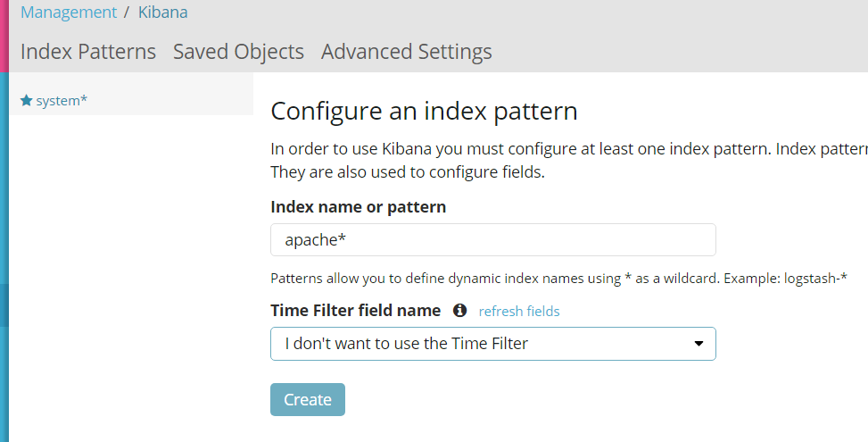The height and width of the screenshot is (442, 868).
Task: Focus the index name field containing apache*
Action: tap(492, 240)
